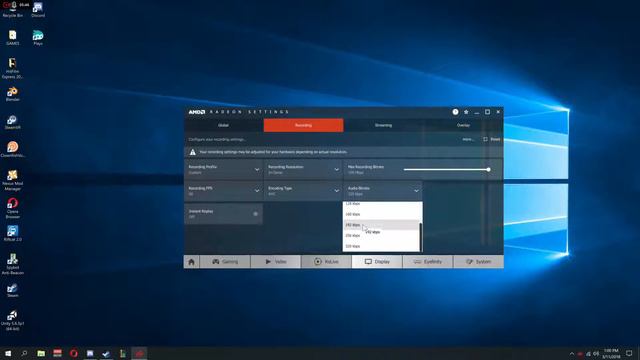Open the Windows Start menu

tap(8, 353)
